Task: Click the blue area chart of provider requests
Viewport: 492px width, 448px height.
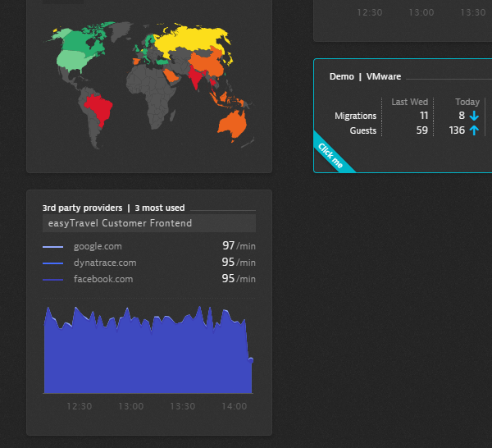Action: 148,354
